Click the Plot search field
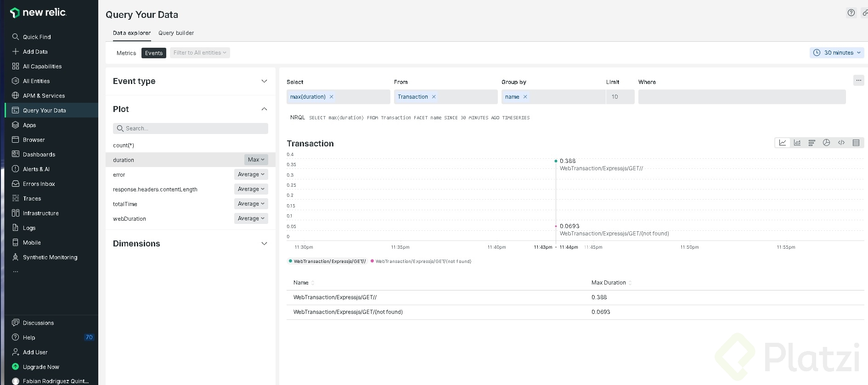 (x=191, y=128)
